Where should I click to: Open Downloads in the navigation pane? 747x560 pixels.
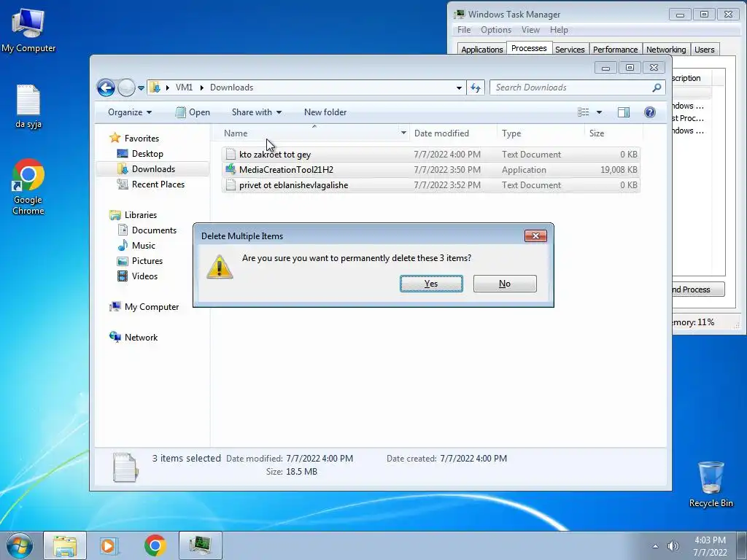pyautogui.click(x=153, y=169)
